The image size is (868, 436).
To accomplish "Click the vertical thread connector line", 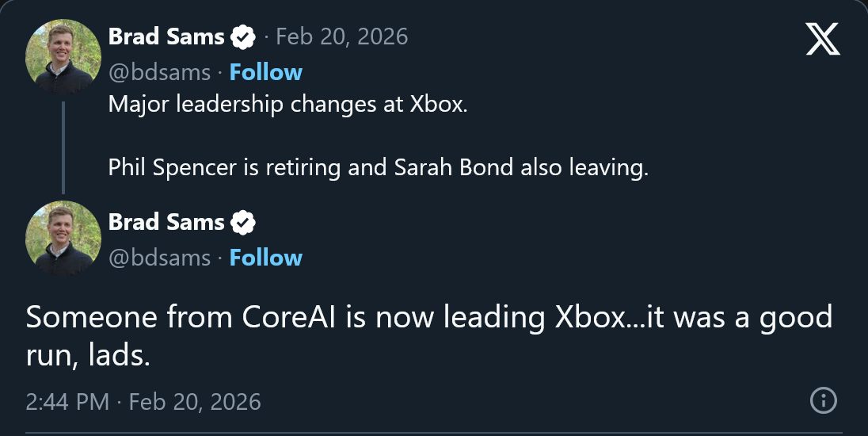I will 63,147.
